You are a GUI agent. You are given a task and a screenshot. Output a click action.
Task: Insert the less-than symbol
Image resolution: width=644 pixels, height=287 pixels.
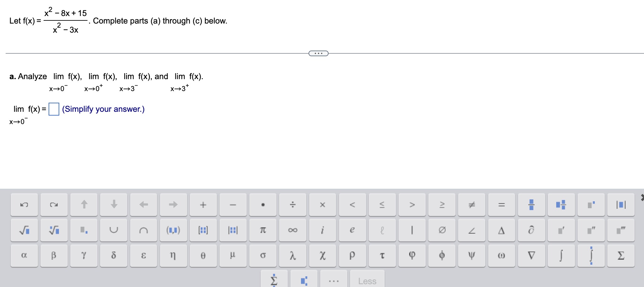point(352,205)
